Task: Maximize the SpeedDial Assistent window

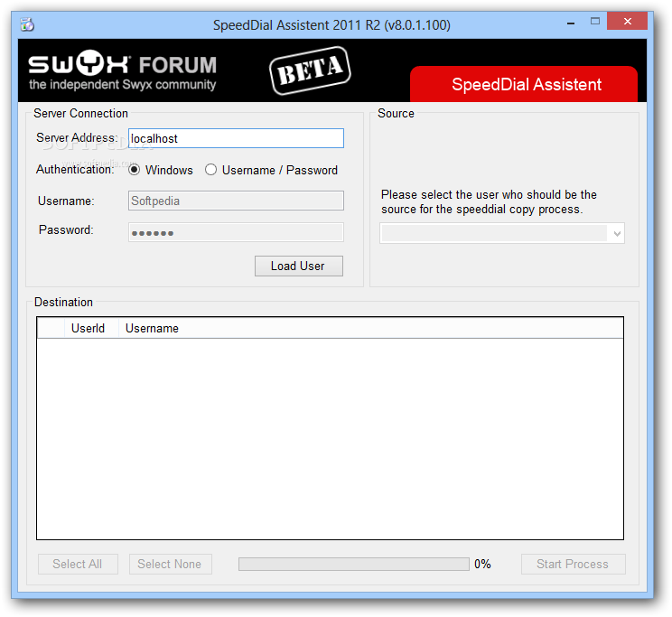Action: click(595, 22)
